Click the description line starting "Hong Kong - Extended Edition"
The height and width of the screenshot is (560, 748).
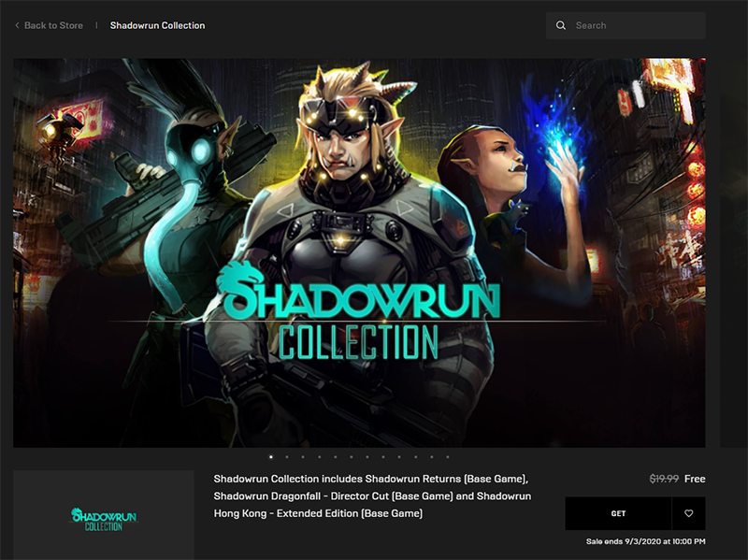(318, 513)
